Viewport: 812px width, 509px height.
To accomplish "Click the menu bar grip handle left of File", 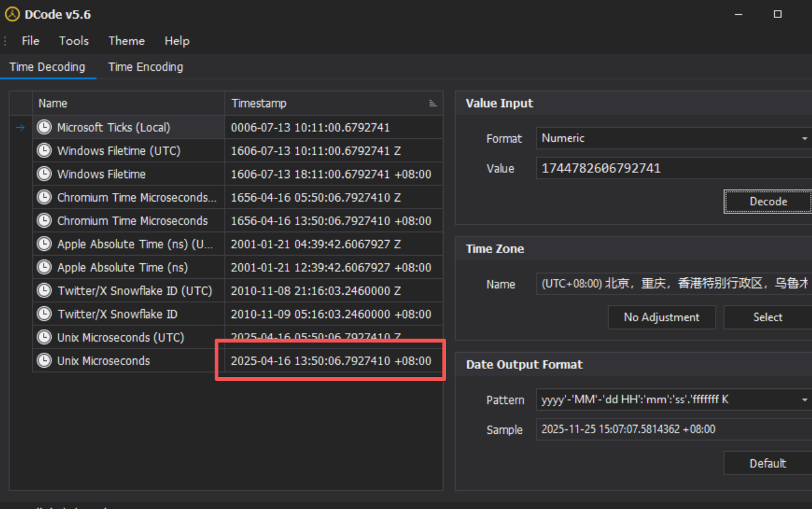I will (x=5, y=41).
